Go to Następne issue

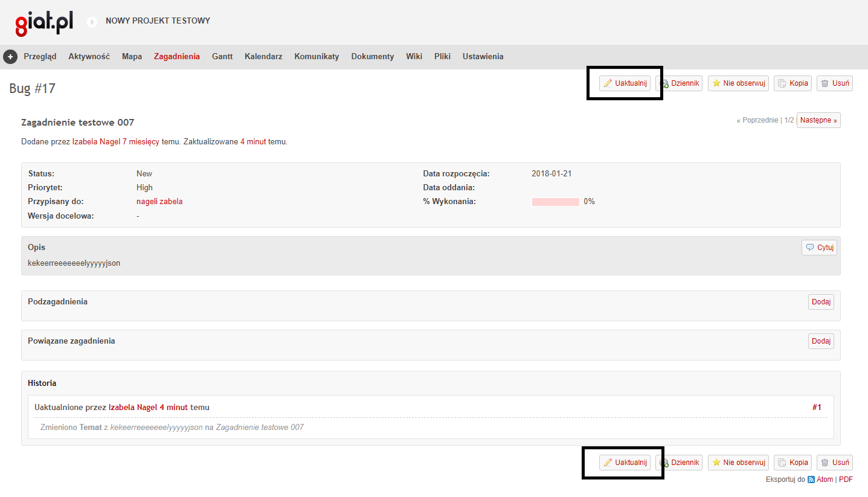(818, 120)
